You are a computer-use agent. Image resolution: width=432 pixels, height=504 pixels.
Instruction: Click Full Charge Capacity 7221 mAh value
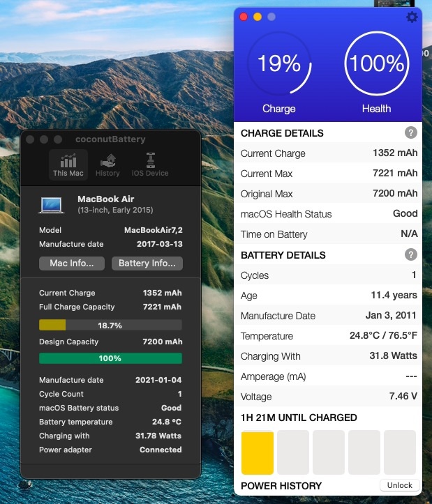[162, 307]
